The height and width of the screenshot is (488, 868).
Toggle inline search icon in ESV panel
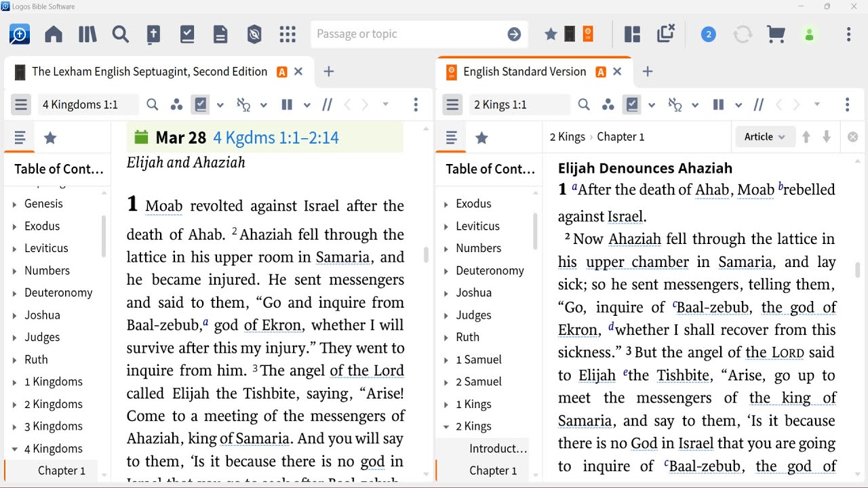(x=675, y=104)
